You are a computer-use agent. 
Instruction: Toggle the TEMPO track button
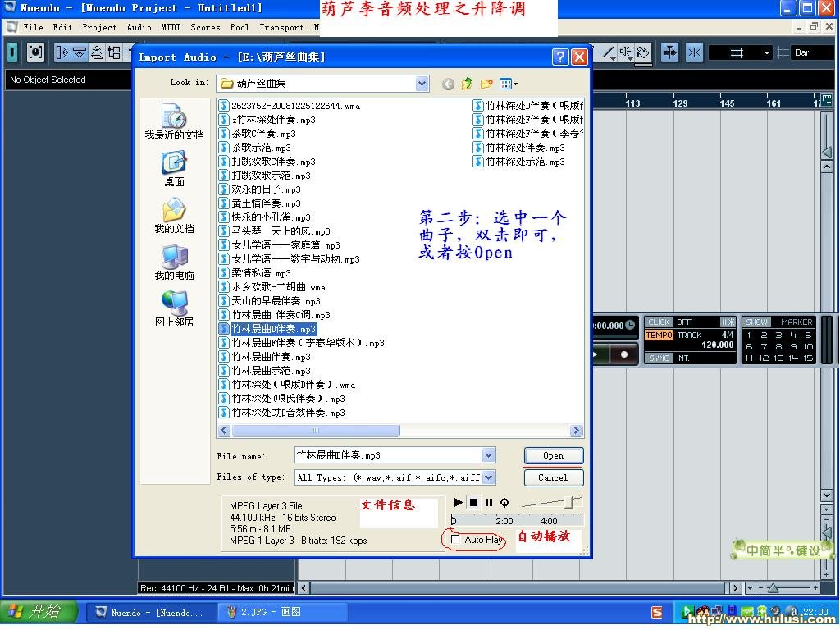[659, 336]
